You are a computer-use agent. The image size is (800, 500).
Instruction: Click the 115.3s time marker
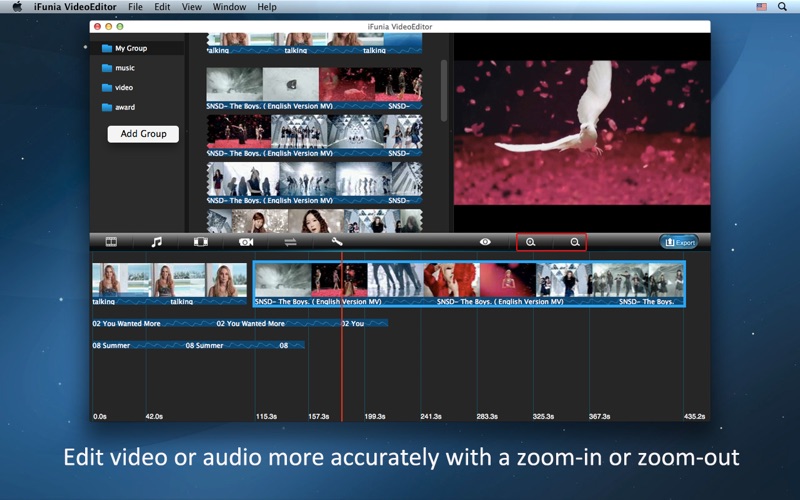(x=266, y=416)
